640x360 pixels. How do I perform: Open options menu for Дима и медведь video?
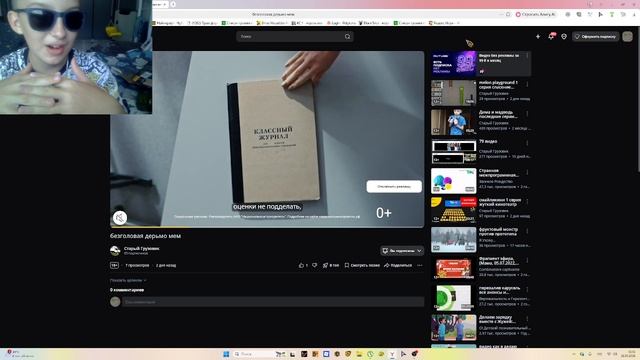527,114
